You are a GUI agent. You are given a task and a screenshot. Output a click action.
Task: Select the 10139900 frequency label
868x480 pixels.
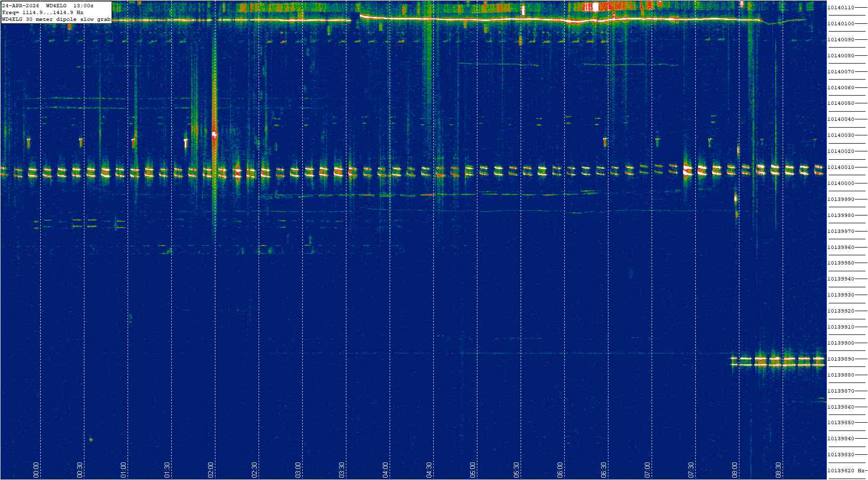[x=841, y=343]
